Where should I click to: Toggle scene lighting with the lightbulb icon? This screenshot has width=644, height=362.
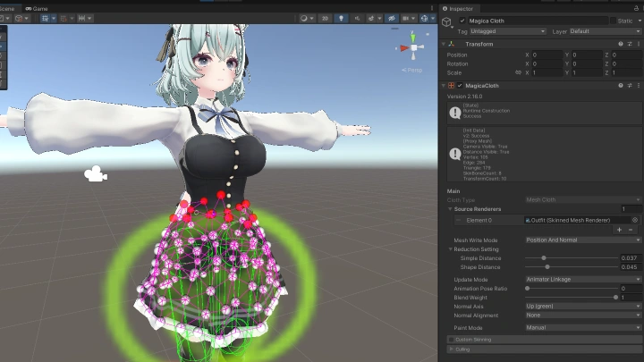[339, 18]
